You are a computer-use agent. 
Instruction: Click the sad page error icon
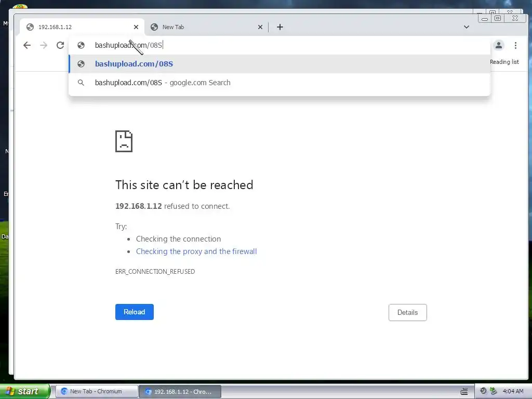click(x=124, y=141)
